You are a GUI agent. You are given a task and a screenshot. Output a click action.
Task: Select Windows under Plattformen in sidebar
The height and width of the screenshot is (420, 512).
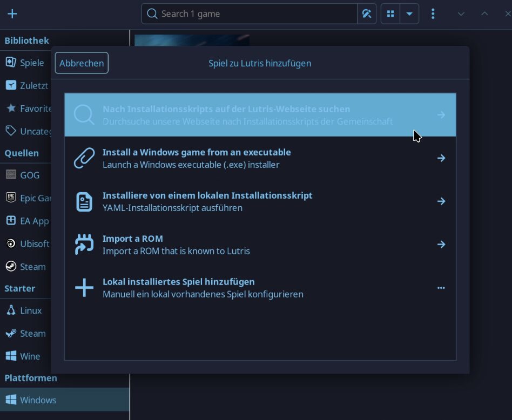pyautogui.click(x=38, y=400)
